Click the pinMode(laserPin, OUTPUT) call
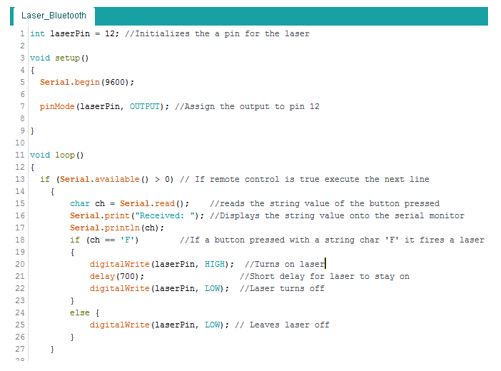 (x=104, y=106)
